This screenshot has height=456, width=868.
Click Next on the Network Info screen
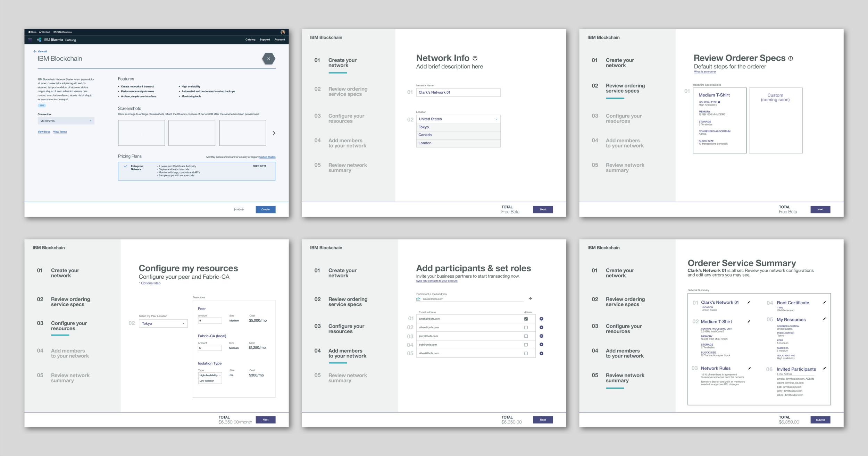[x=543, y=209]
